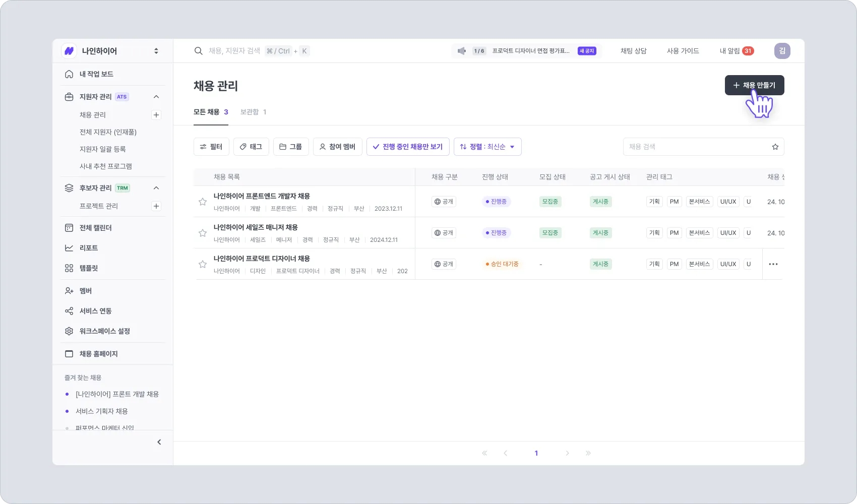Image resolution: width=857 pixels, height=504 pixels.
Task: Go to last page double arrow
Action: pos(588,453)
